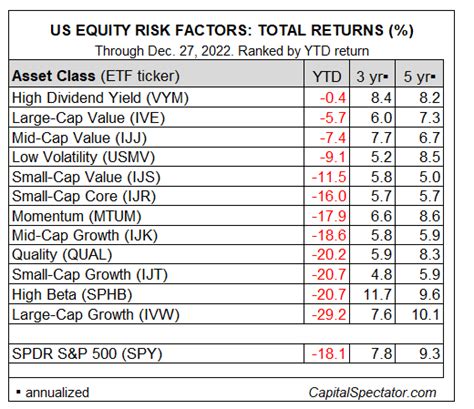Select SPDR S&P 500 (SPY) label
This screenshot has width=474, height=409.
pyautogui.click(x=87, y=353)
